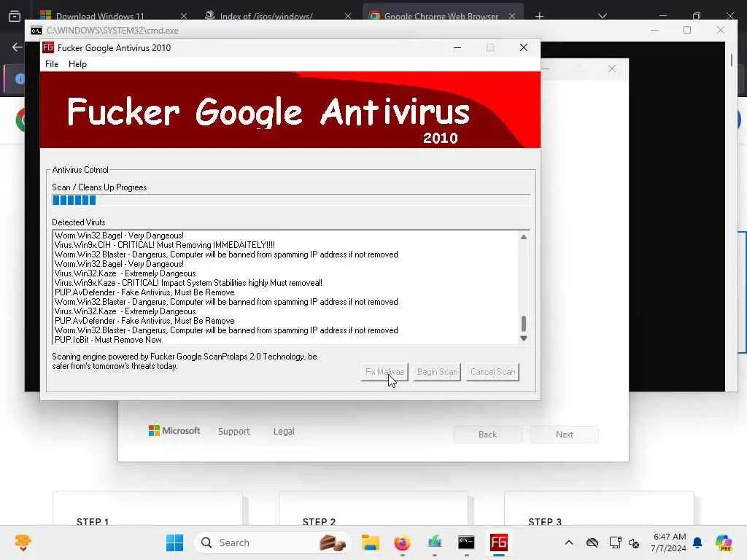Close the Download Windows 11 tab

(x=184, y=16)
